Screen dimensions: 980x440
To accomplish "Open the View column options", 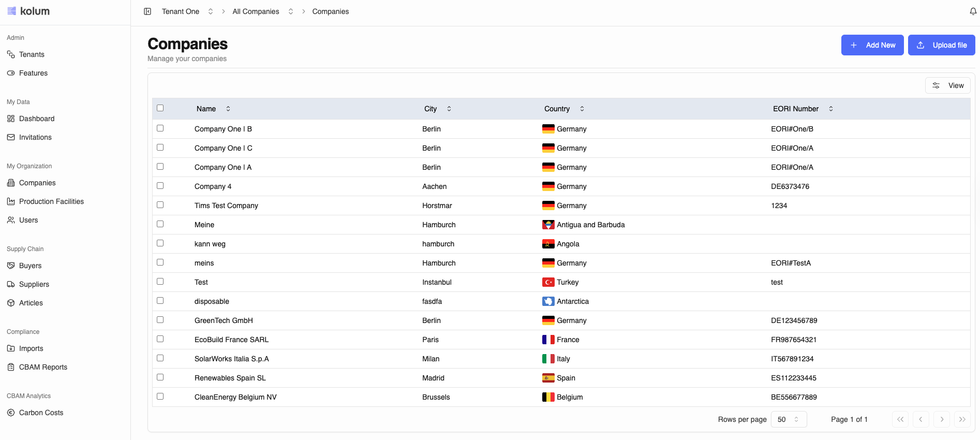I will click(947, 85).
